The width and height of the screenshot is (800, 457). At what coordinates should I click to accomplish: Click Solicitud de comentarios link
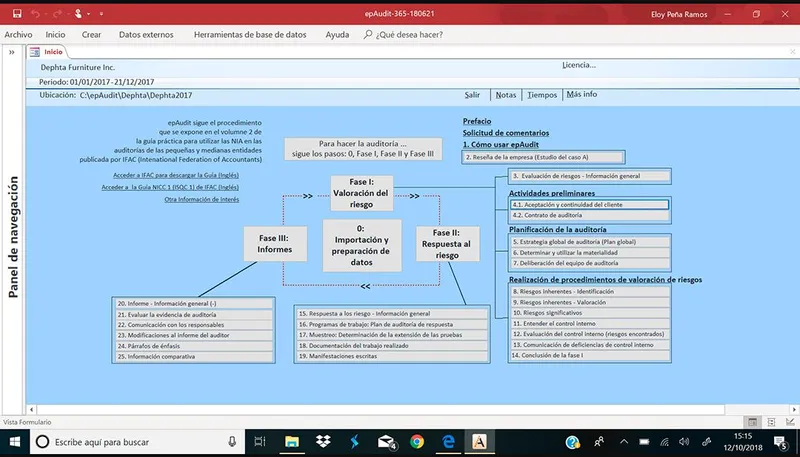point(506,133)
